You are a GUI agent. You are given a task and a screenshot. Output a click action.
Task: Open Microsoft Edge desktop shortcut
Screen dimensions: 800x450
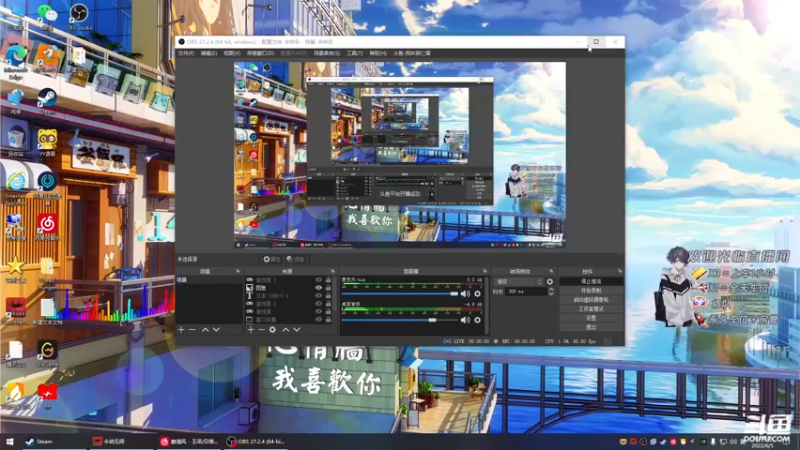click(x=16, y=62)
